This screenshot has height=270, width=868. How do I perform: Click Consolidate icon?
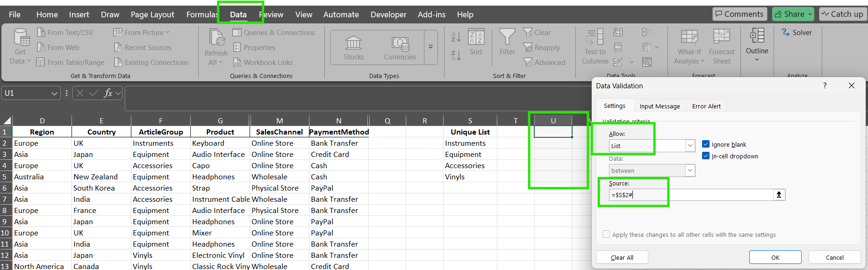tap(647, 32)
